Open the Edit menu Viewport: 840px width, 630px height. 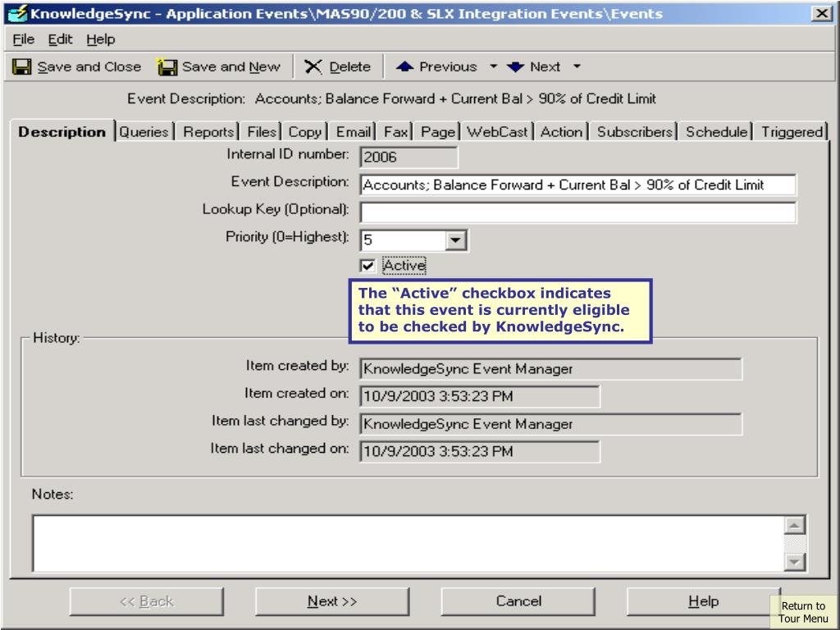click(60, 39)
